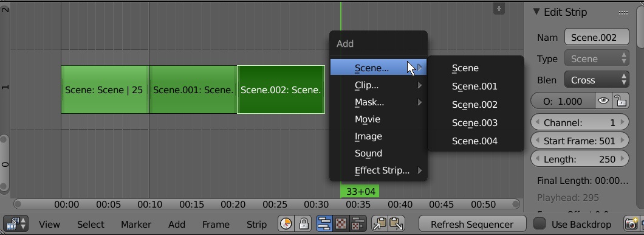Choose Image from the Add menu
Viewport: 644px width, 235px height.
[379, 136]
